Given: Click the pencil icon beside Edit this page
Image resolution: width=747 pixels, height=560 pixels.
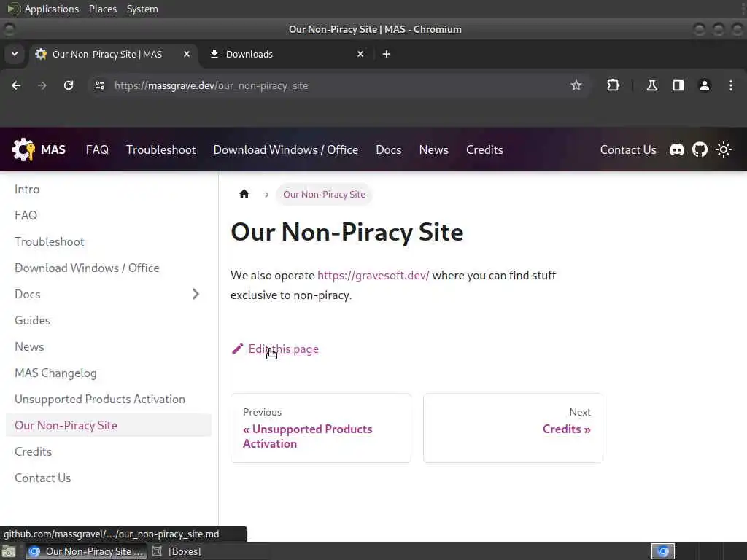Looking at the screenshot, I should coord(237,349).
